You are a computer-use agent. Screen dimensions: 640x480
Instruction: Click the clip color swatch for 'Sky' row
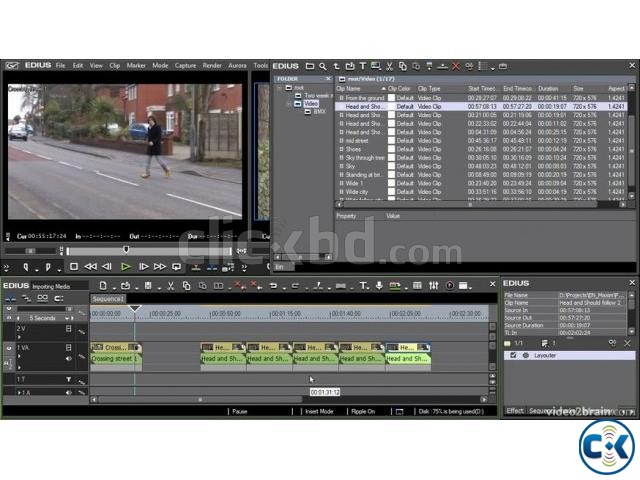click(x=391, y=166)
